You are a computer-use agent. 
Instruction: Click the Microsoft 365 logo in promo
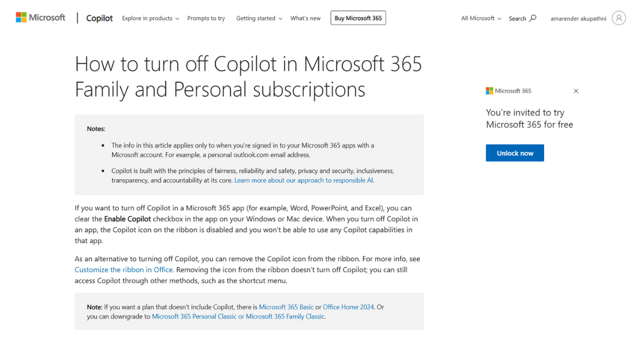pyautogui.click(x=509, y=91)
